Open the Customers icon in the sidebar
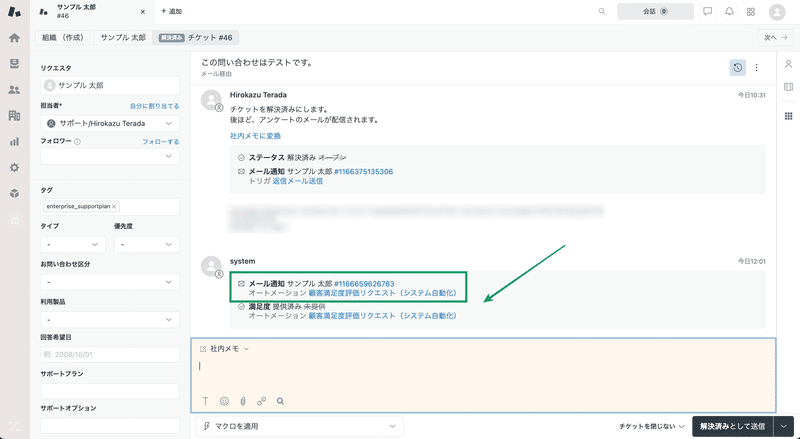The image size is (800, 439). click(14, 90)
